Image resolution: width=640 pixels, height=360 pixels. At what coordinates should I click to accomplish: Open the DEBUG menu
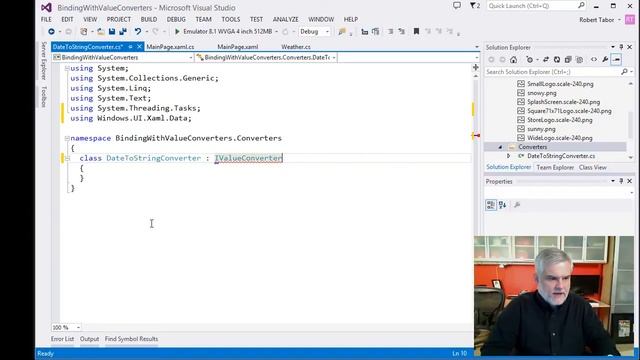click(x=176, y=19)
